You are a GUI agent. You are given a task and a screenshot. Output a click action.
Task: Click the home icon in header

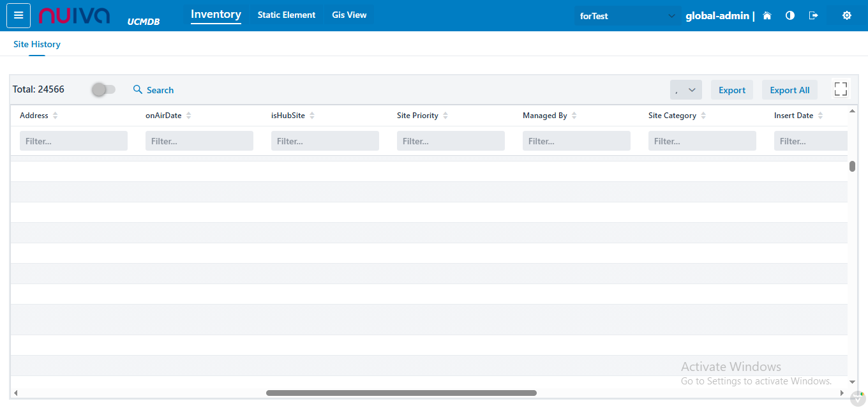[x=767, y=16]
